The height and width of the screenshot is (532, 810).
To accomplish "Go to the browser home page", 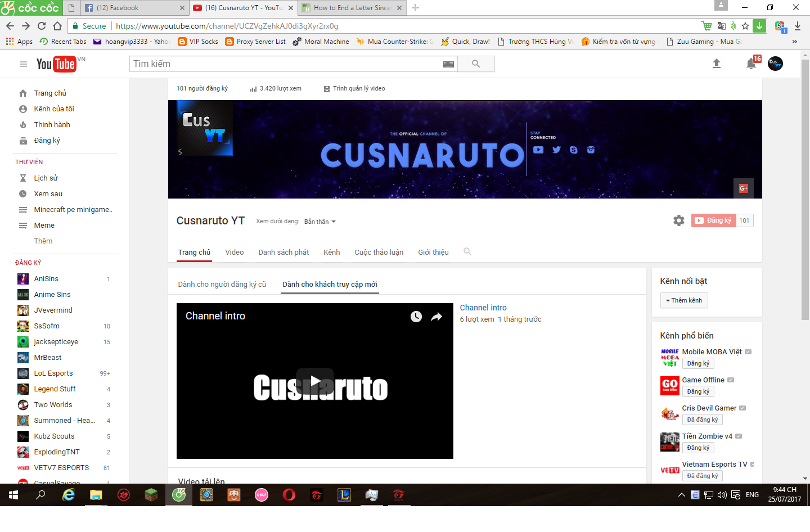I will 57,26.
